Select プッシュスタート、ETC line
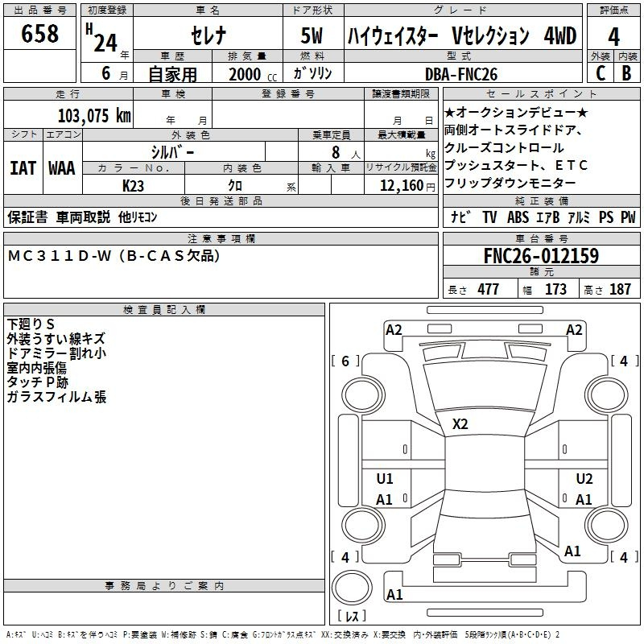This screenshot has width=644, height=644. 516,165
